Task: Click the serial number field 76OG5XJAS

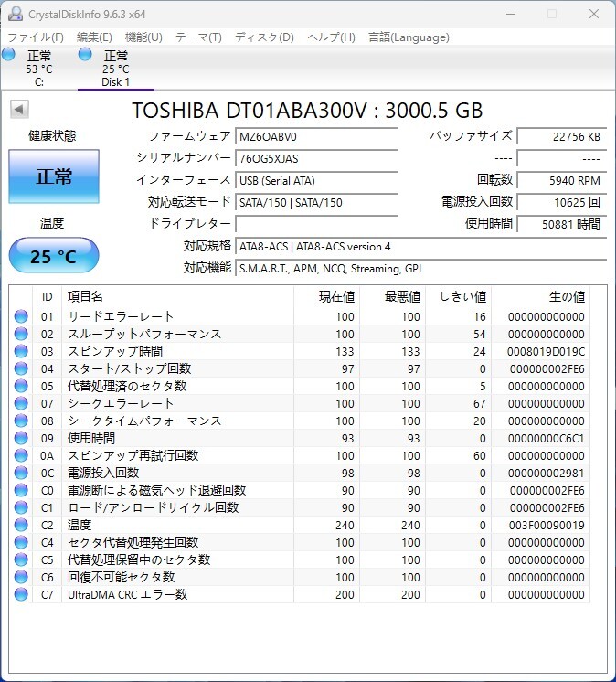Action: point(316,159)
